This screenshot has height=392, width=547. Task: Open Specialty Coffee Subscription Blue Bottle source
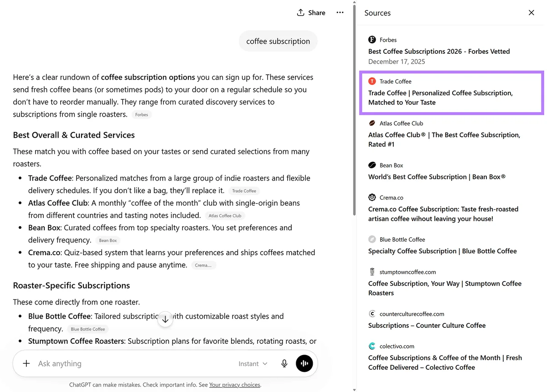tap(443, 251)
